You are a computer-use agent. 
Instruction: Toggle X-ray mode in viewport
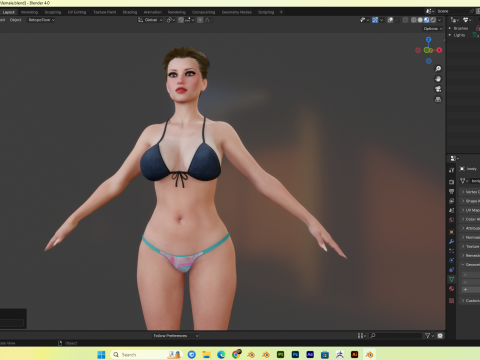pos(405,20)
